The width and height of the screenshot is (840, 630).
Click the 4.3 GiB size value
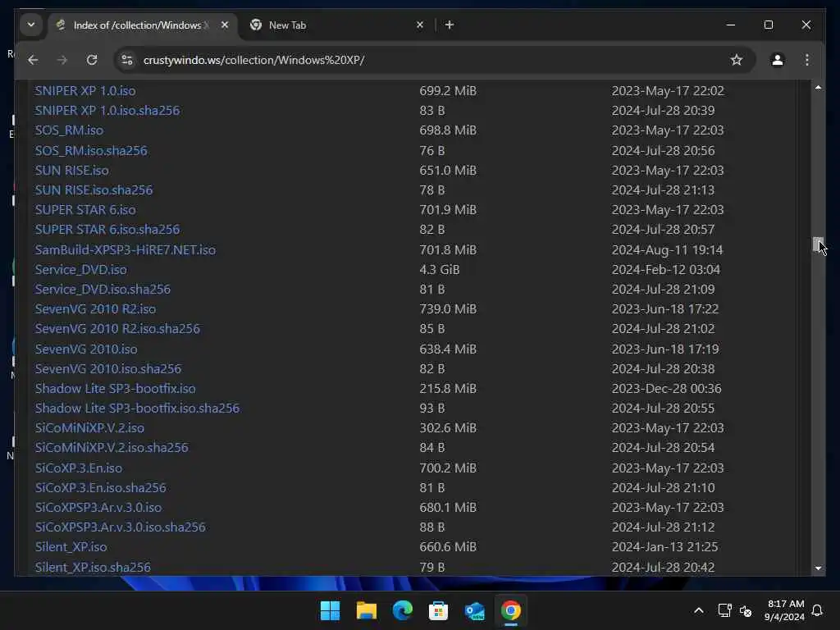440,269
